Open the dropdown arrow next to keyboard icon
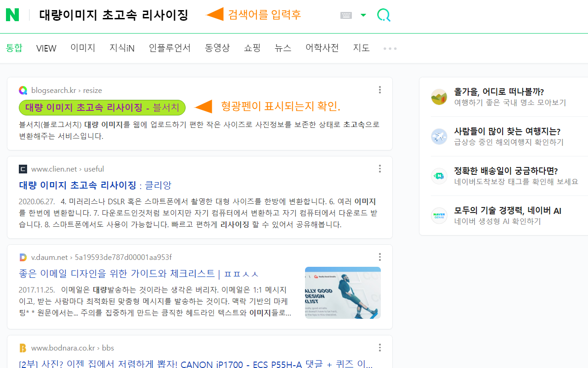588x368 pixels. click(x=363, y=15)
